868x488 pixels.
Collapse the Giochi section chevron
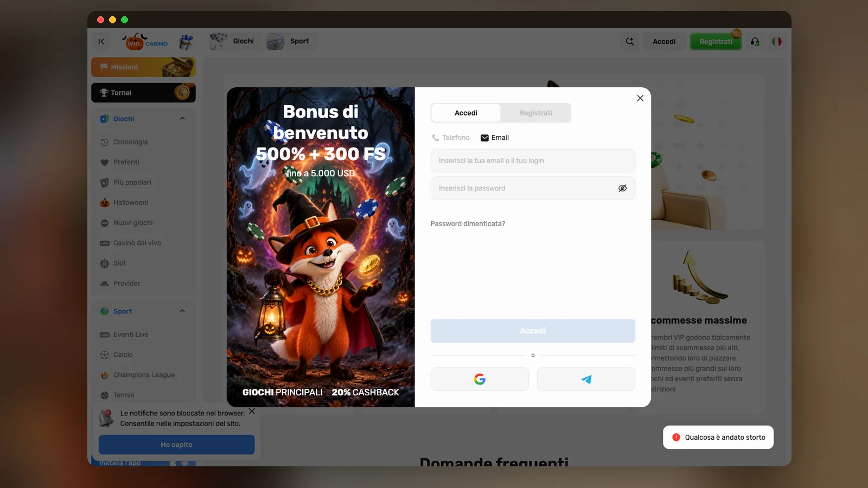pos(182,119)
